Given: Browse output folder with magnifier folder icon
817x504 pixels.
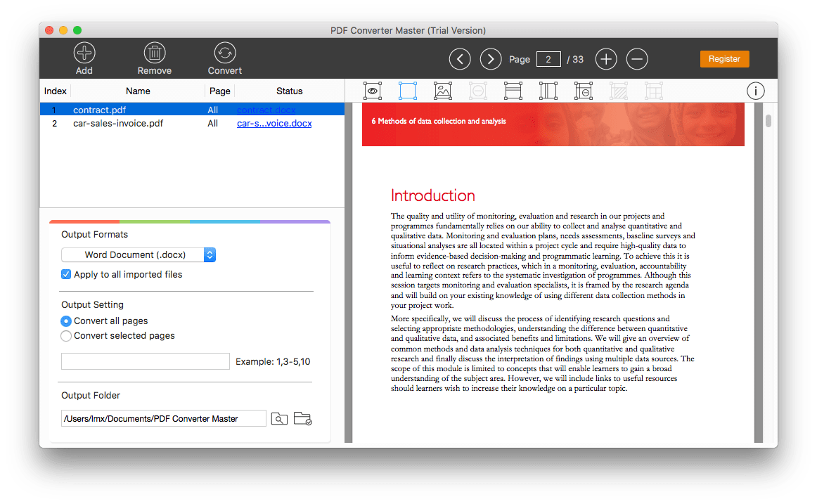Looking at the screenshot, I should pos(279,419).
